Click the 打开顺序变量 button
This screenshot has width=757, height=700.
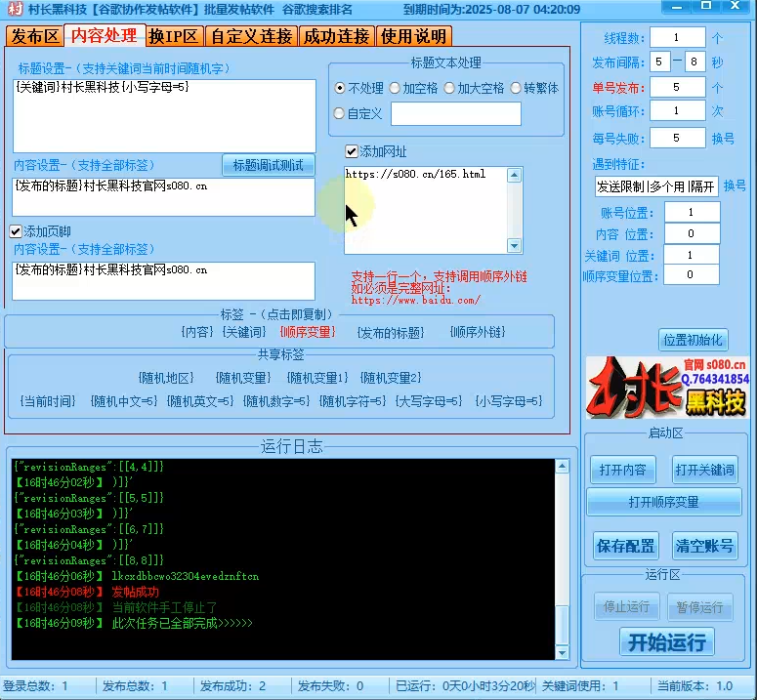tap(664, 503)
